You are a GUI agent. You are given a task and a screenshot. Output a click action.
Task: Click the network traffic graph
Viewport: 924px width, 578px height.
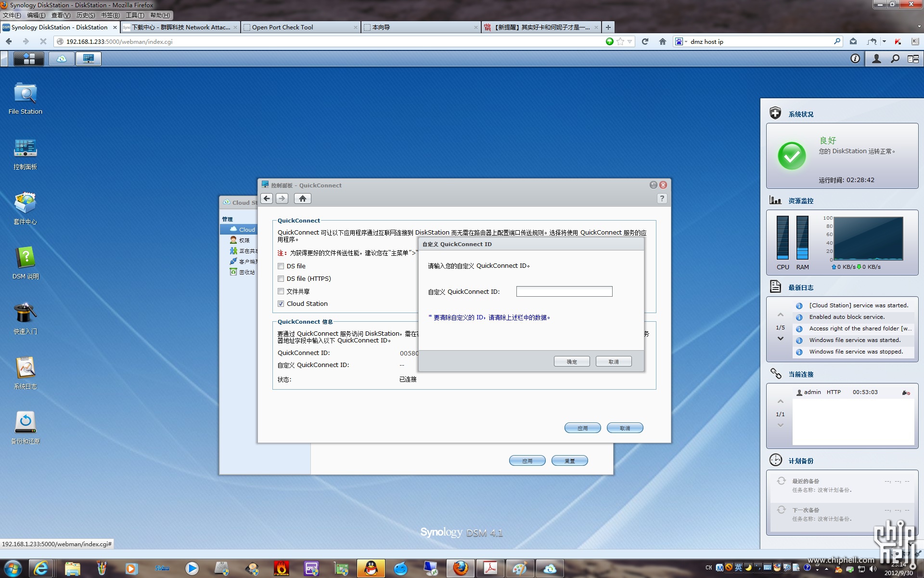[868, 238]
